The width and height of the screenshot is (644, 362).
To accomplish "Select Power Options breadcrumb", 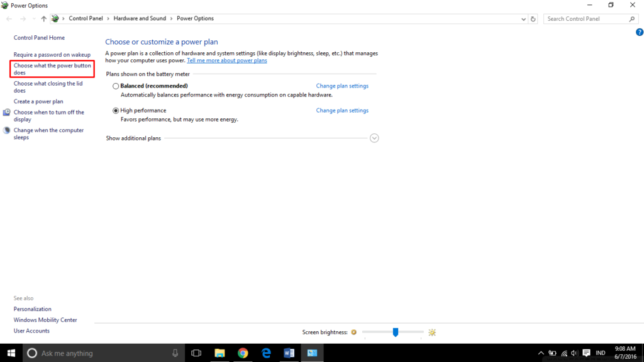I will click(x=195, y=18).
